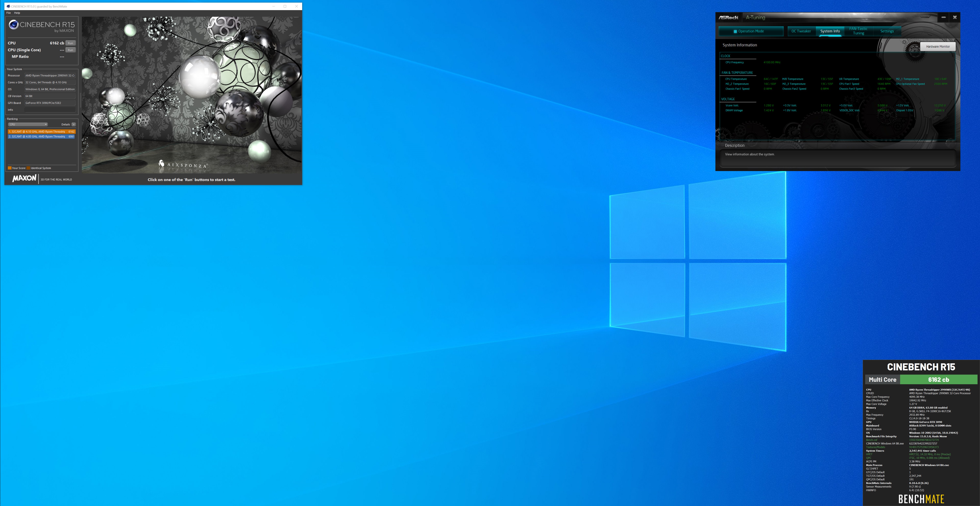Screen dimensions: 980x506
Task: Click the GFX Board field showing GeForce RTX 3090
Action: point(50,103)
